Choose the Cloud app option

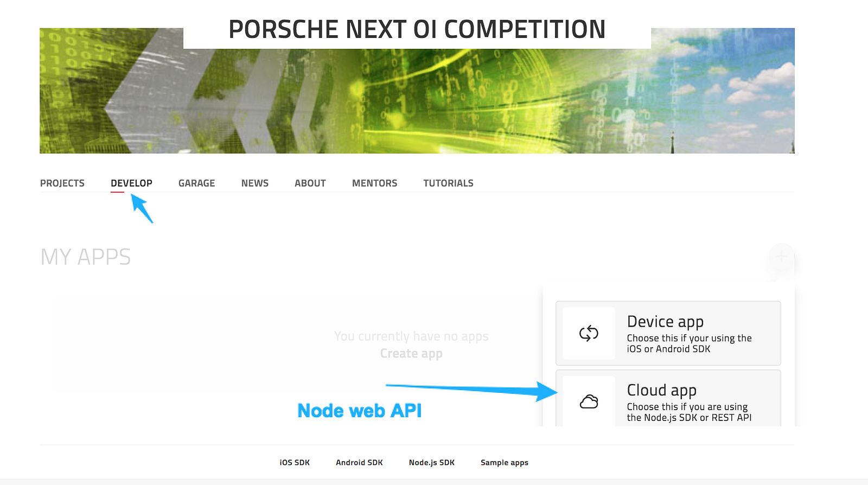[668, 398]
